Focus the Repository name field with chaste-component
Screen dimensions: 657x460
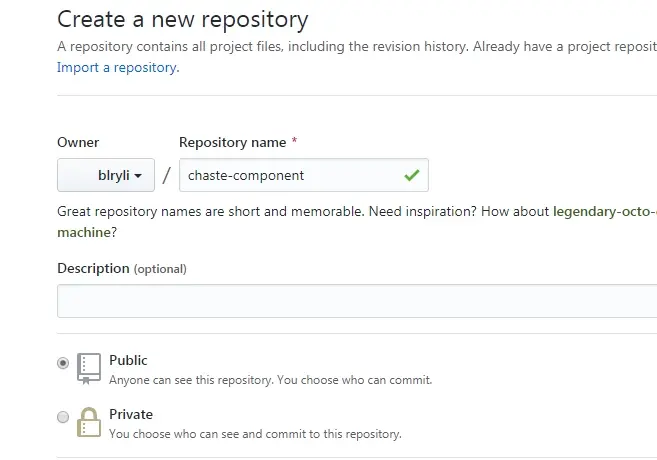290,175
